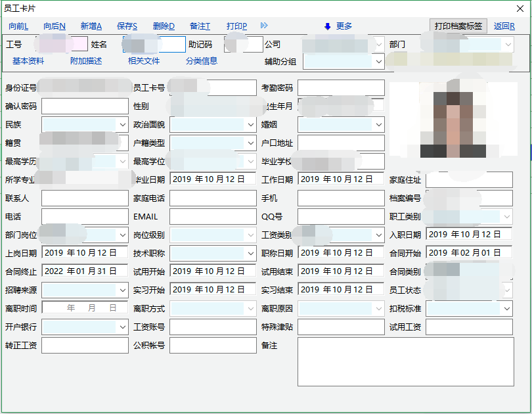The height and width of the screenshot is (414, 532).
Task: Focus the EMAIL input field
Action: pos(213,217)
